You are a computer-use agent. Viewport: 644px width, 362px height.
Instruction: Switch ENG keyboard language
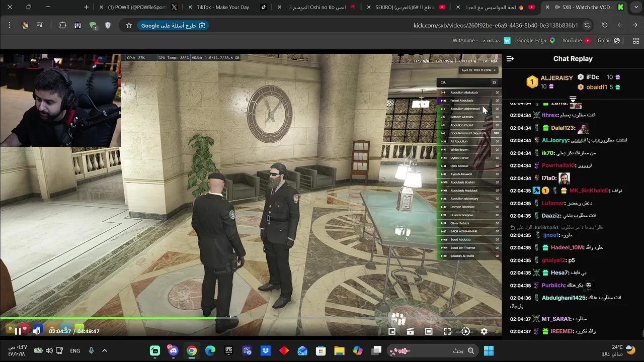75,351
